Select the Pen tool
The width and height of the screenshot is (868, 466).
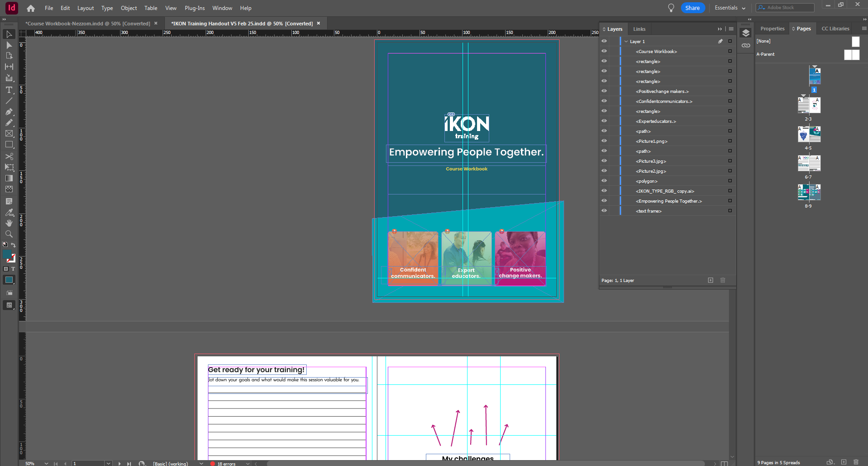9,112
